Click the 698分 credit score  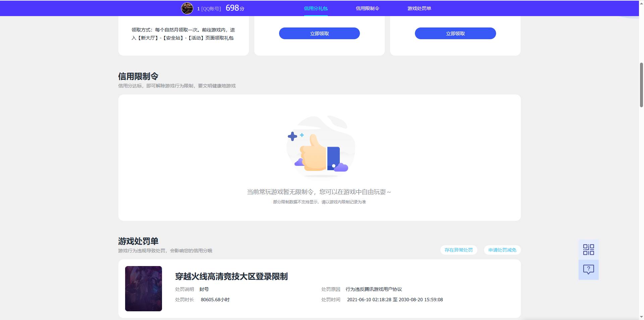click(x=235, y=8)
